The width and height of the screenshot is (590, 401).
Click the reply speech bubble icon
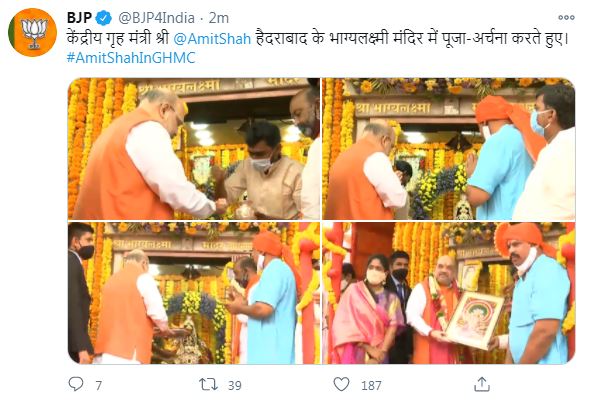pos(76,384)
